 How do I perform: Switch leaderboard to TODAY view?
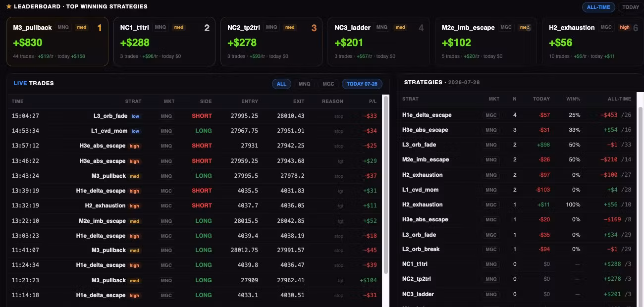pyautogui.click(x=631, y=7)
